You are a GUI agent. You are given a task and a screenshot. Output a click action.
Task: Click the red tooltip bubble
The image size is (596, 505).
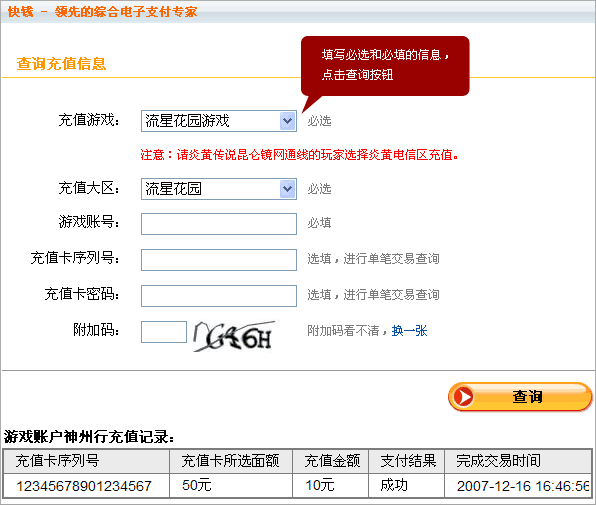pos(385,66)
